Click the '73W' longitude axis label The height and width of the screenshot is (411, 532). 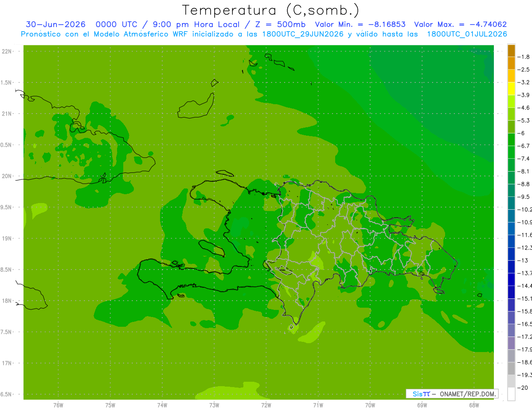point(214,405)
